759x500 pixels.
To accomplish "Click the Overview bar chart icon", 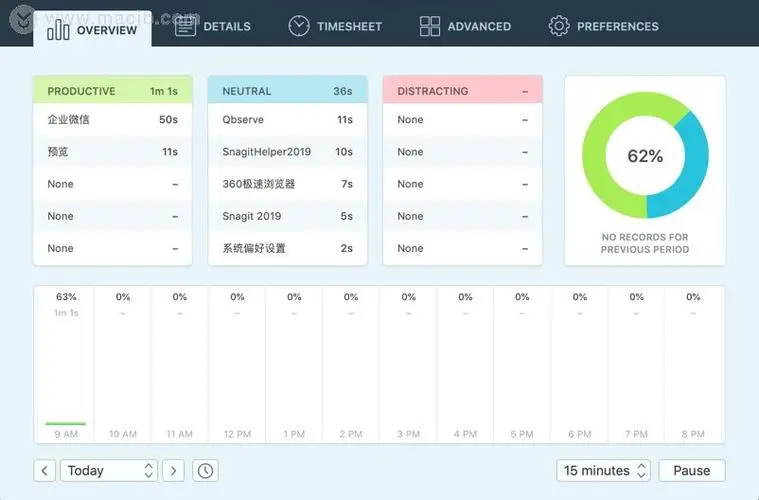I will 58,30.
